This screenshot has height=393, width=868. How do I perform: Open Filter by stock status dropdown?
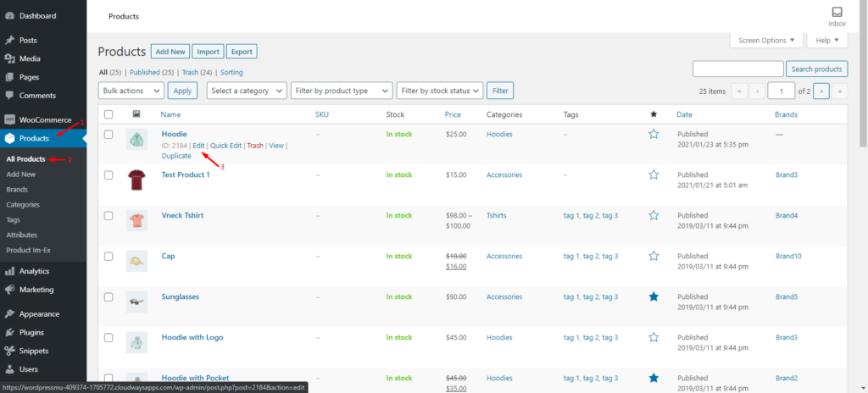(x=440, y=91)
